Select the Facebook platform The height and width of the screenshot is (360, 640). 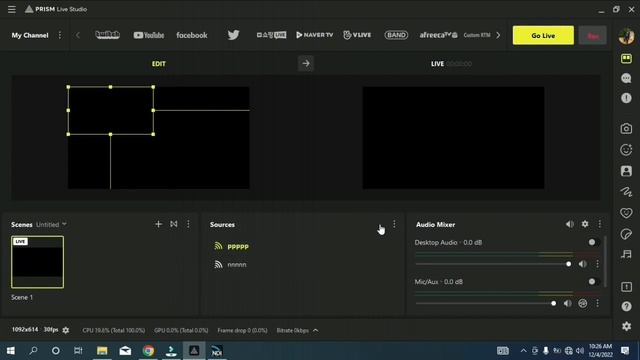[x=192, y=36]
